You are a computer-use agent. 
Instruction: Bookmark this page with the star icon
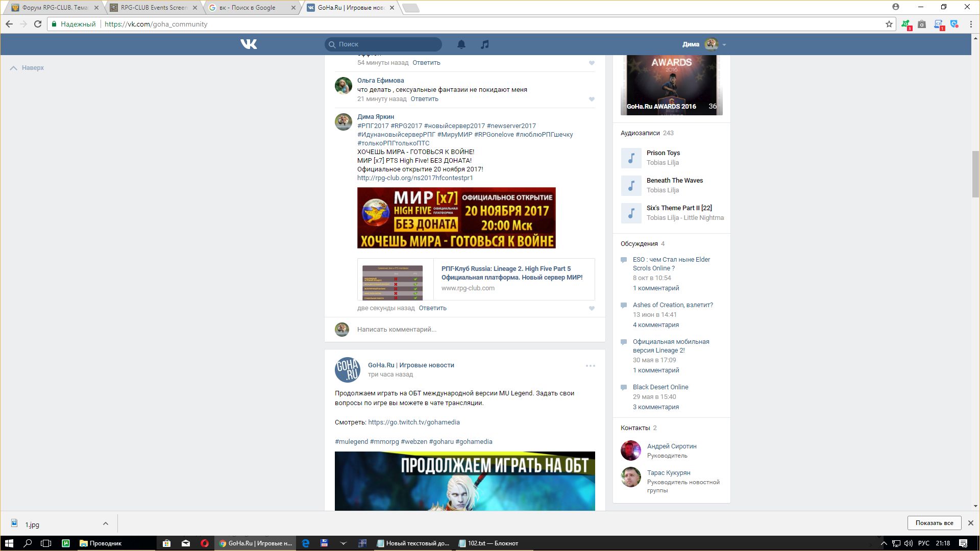point(889,24)
